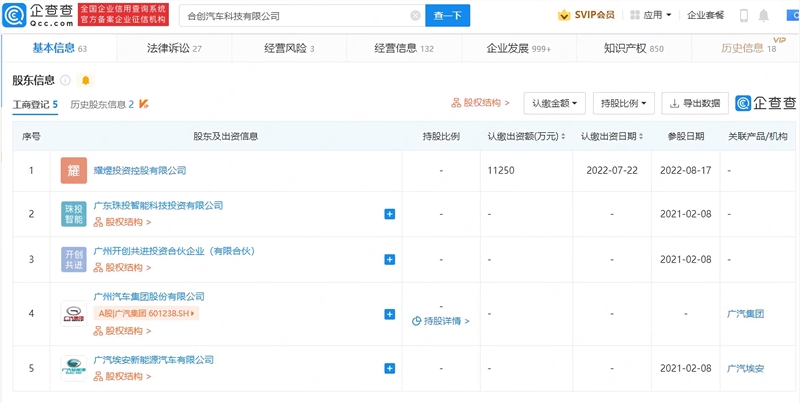Expand the plus icon for 广州汽车集团股份有限公司

[x=389, y=314]
